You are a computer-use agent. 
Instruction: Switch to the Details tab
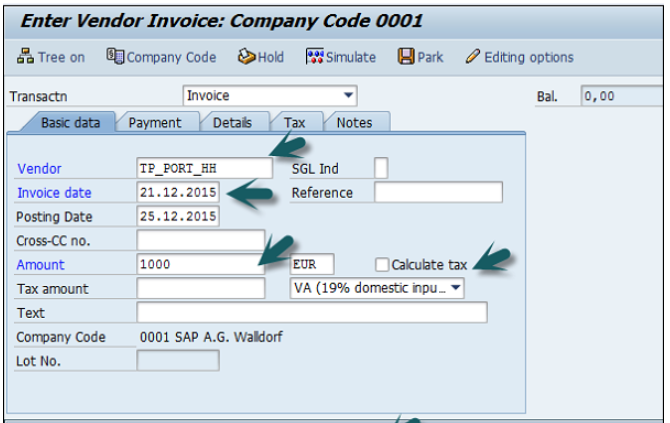232,122
